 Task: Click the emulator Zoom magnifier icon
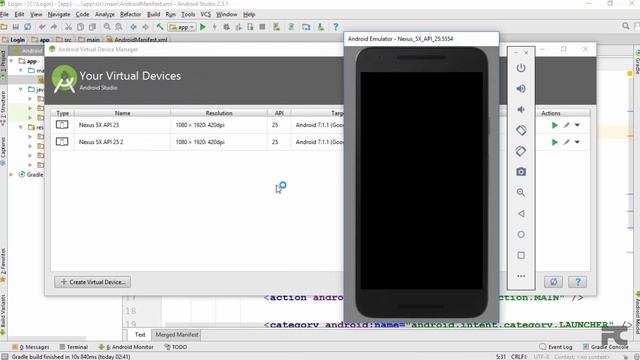(521, 193)
